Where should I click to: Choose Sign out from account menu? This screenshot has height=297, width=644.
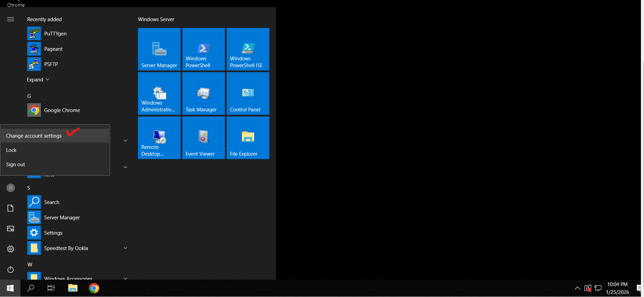(55, 164)
